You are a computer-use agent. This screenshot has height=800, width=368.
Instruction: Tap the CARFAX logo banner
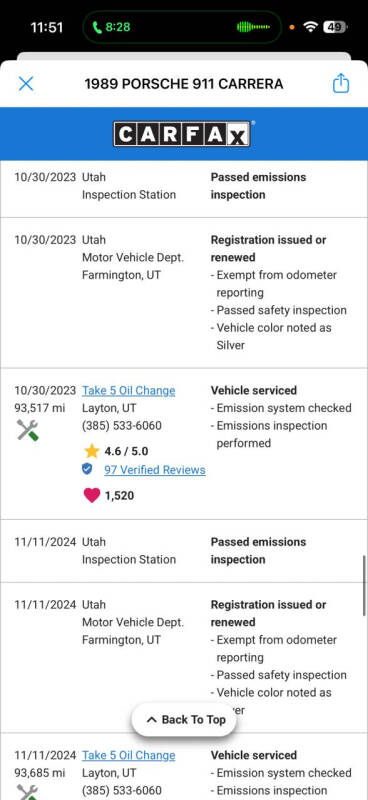tap(182, 134)
